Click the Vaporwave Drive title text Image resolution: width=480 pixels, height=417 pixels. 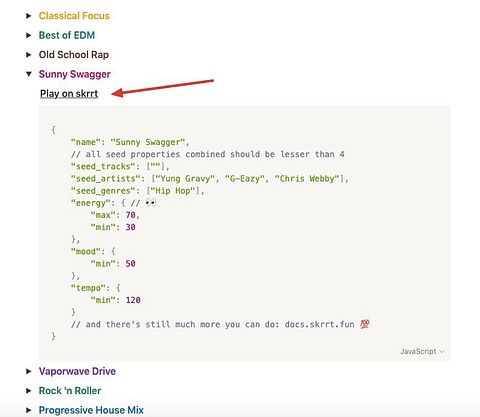77,371
